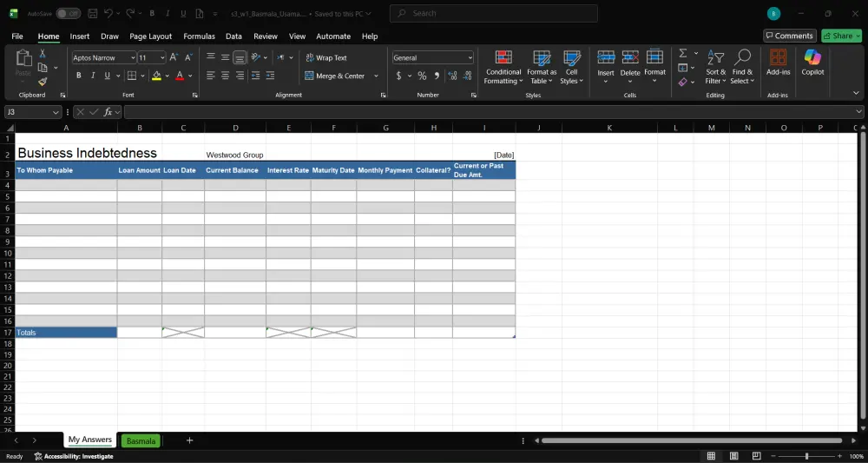Click the Share button

(842, 36)
